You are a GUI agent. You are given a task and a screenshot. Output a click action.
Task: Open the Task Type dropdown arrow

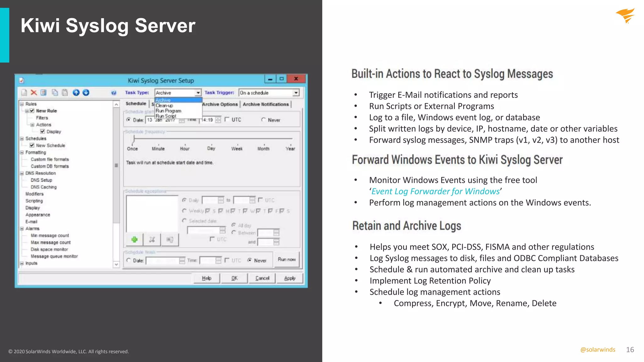(198, 93)
